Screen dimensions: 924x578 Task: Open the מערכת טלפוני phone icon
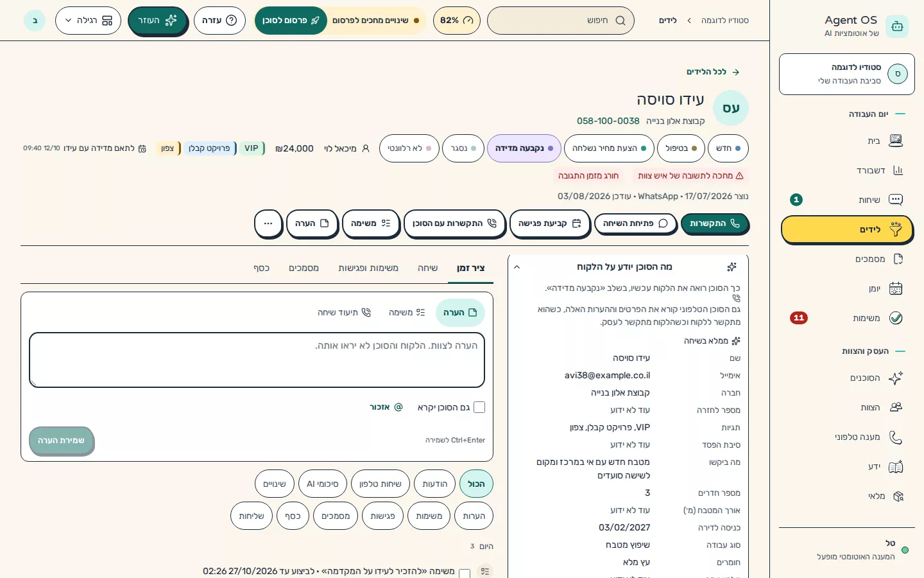click(x=896, y=437)
